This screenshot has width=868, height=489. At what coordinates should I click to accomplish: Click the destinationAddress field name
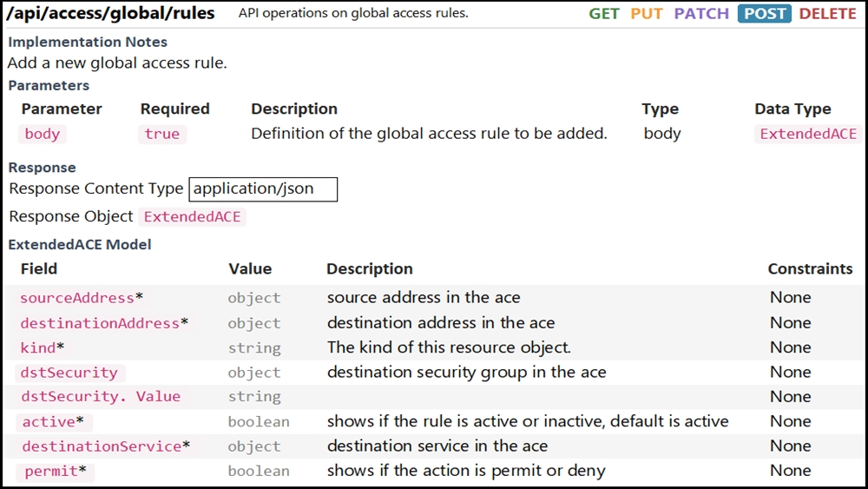100,323
